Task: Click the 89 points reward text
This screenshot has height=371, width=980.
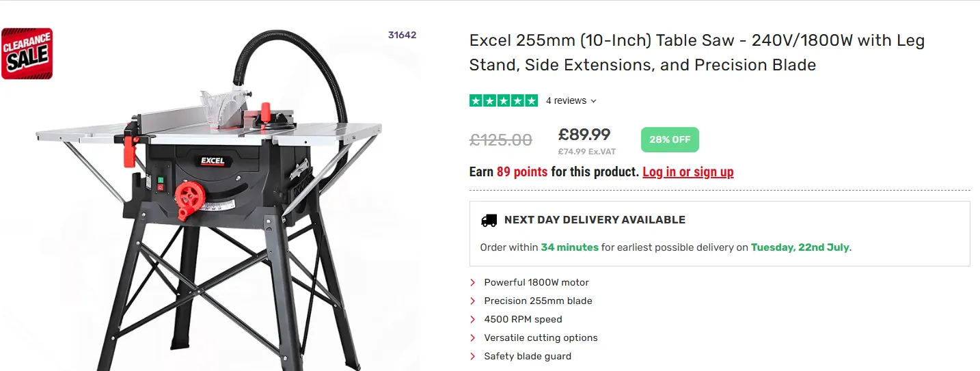Action: 522,171
